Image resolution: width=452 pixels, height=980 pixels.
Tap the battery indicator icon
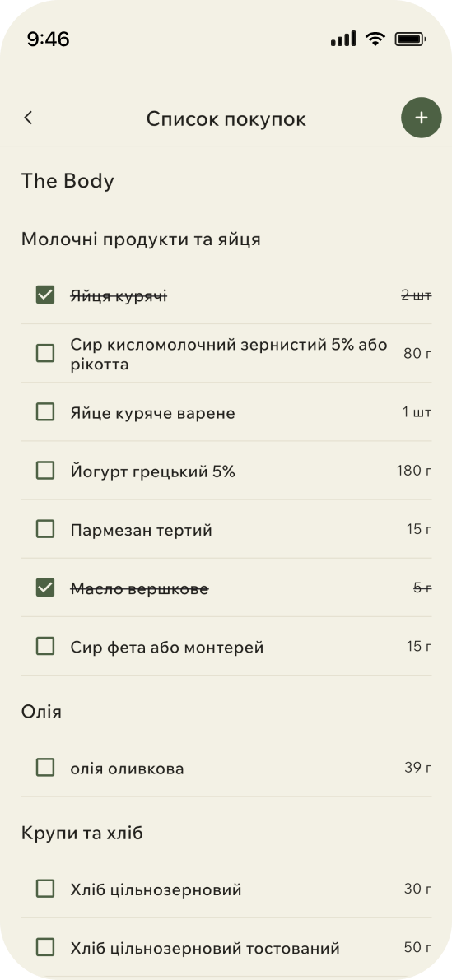click(410, 39)
